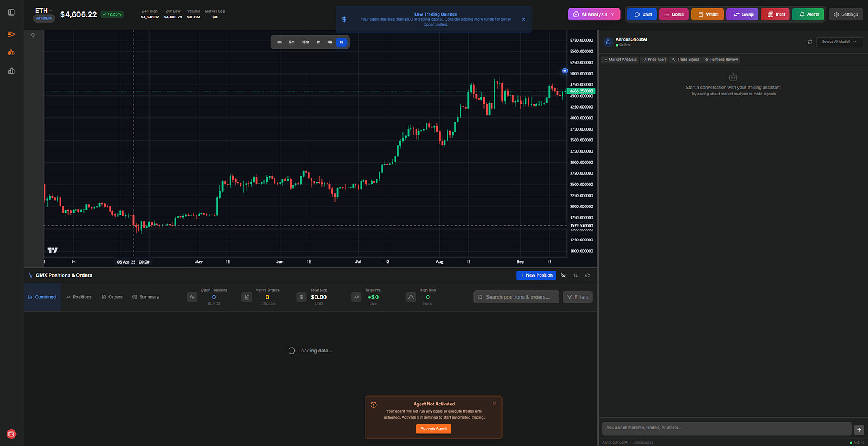Click the alert circle icon in agent warning

click(x=374, y=405)
